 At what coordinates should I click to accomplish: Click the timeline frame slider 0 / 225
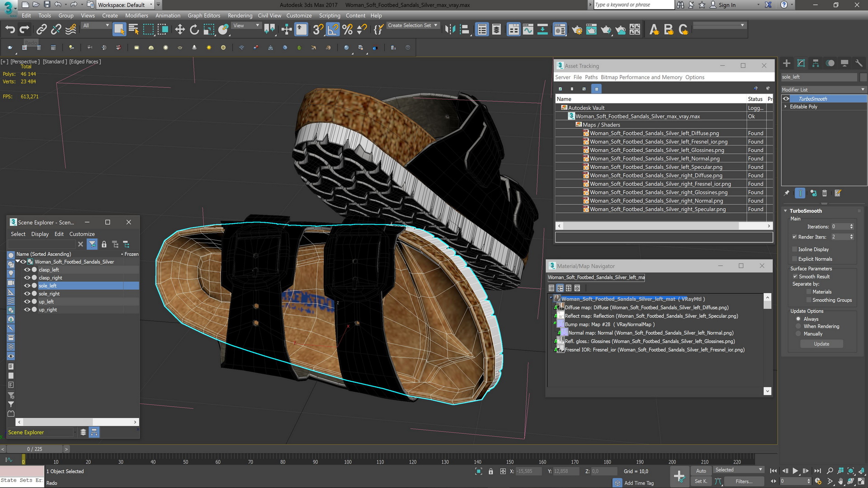point(34,449)
